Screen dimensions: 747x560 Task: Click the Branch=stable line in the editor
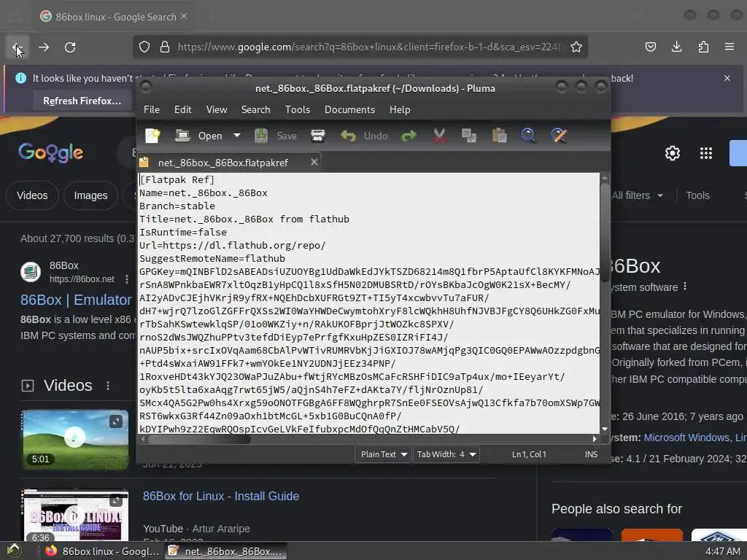pos(177,206)
